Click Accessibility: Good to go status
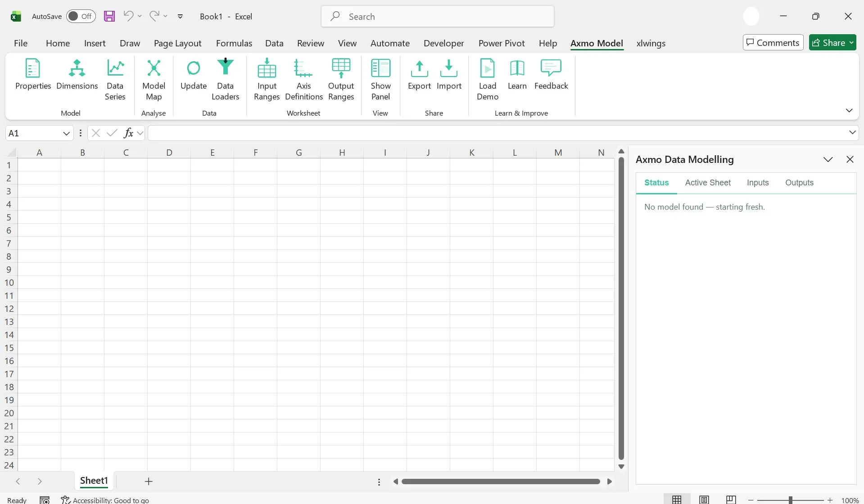864x504 pixels. pos(105,500)
